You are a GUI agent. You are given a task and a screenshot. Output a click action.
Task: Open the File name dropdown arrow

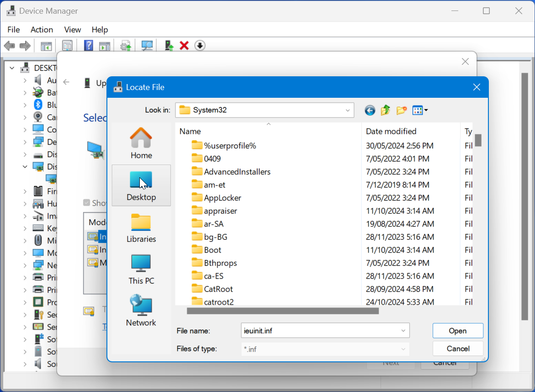(403, 331)
